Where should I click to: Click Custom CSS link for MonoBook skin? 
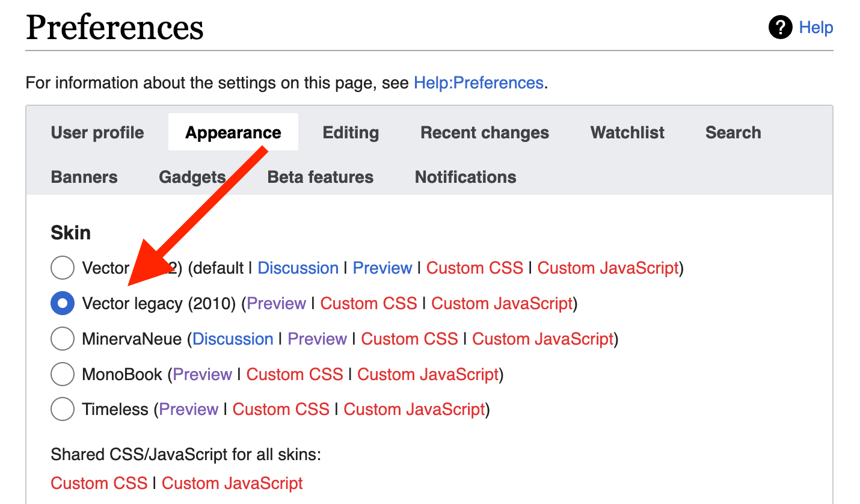(x=295, y=375)
